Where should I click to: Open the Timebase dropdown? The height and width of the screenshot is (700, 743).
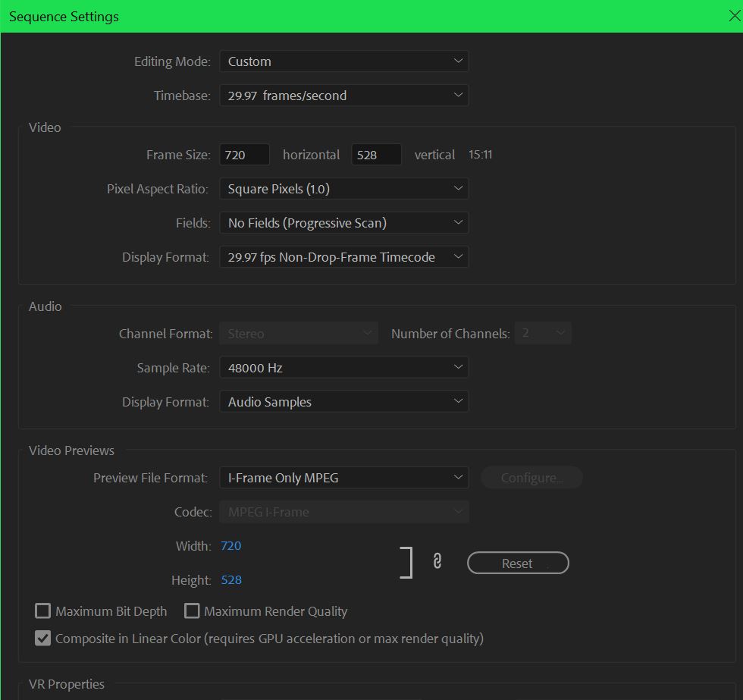point(343,96)
